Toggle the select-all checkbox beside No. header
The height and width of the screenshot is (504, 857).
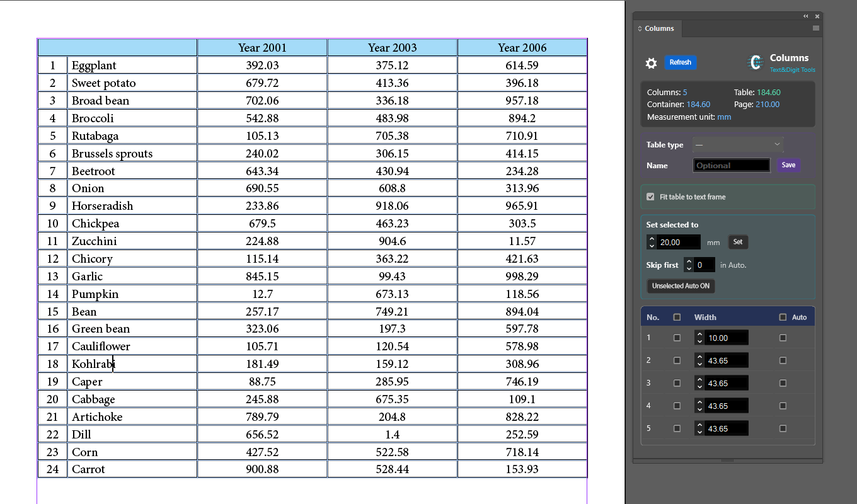click(x=677, y=318)
